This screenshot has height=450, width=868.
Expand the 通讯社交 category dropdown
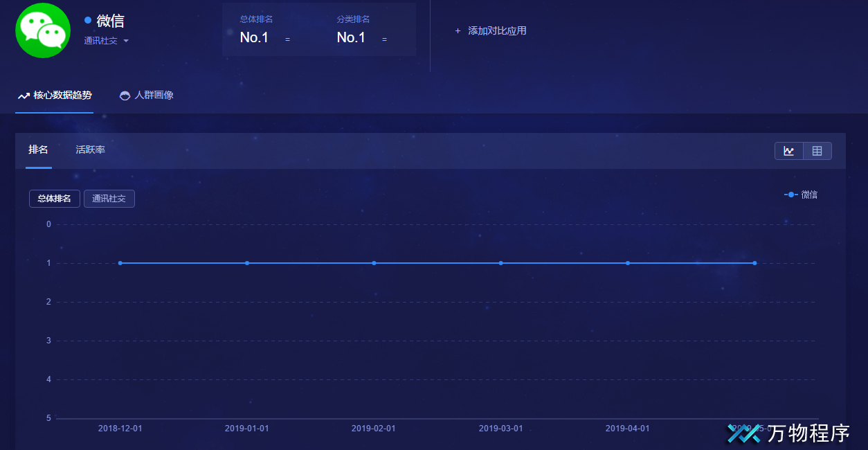[107, 41]
